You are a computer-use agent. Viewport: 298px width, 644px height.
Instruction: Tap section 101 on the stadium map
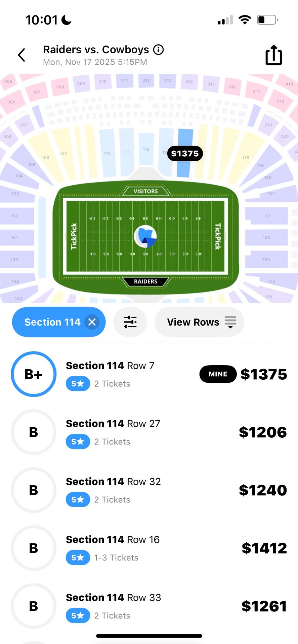[x=14, y=237]
